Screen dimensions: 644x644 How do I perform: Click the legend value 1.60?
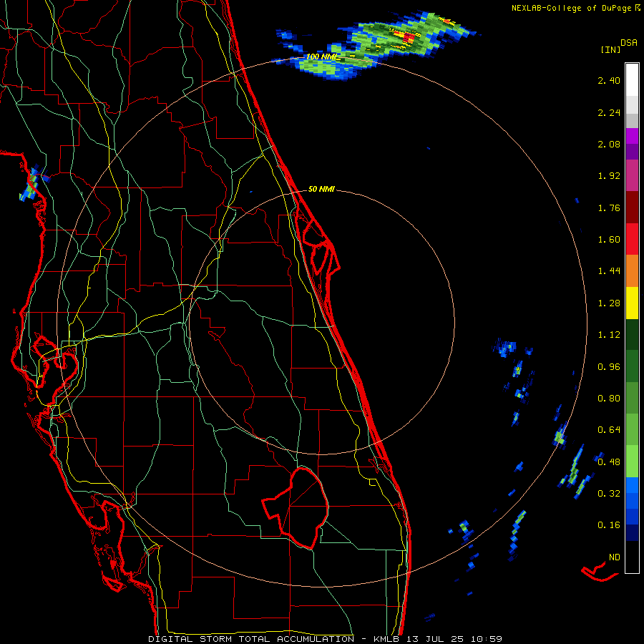609,240
